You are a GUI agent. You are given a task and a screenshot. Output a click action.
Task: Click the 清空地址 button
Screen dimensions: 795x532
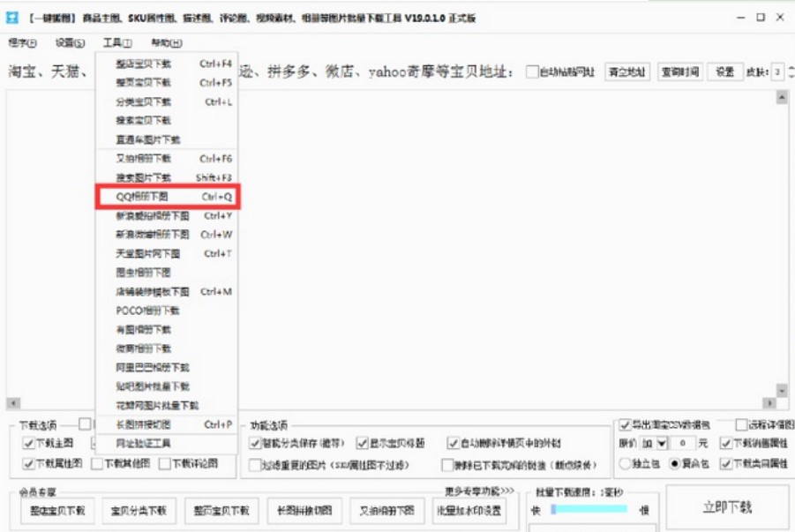point(627,71)
